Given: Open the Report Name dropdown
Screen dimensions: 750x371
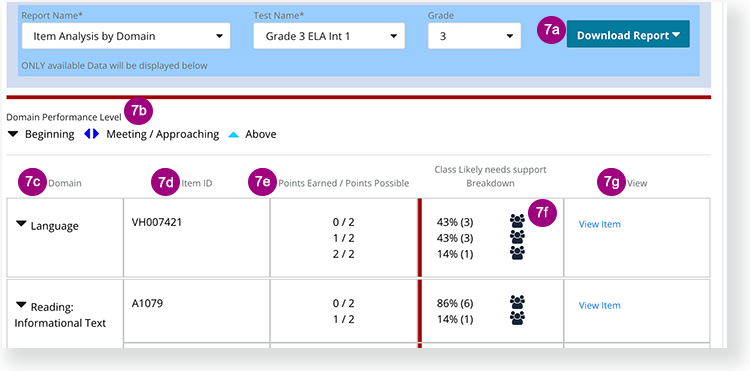Looking at the screenshot, I should (x=126, y=36).
